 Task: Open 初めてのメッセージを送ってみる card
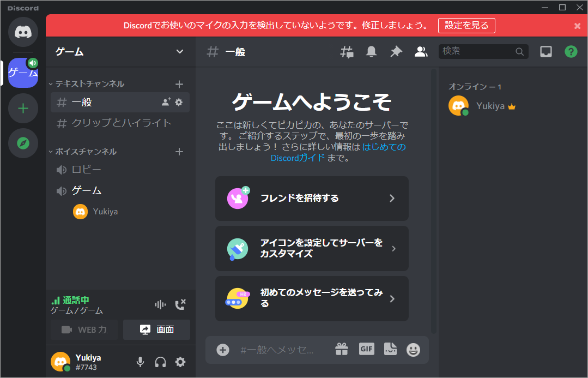(x=312, y=298)
